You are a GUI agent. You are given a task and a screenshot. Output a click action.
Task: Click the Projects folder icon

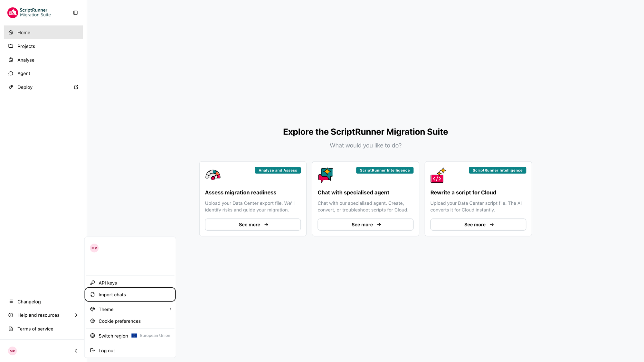[x=11, y=46]
